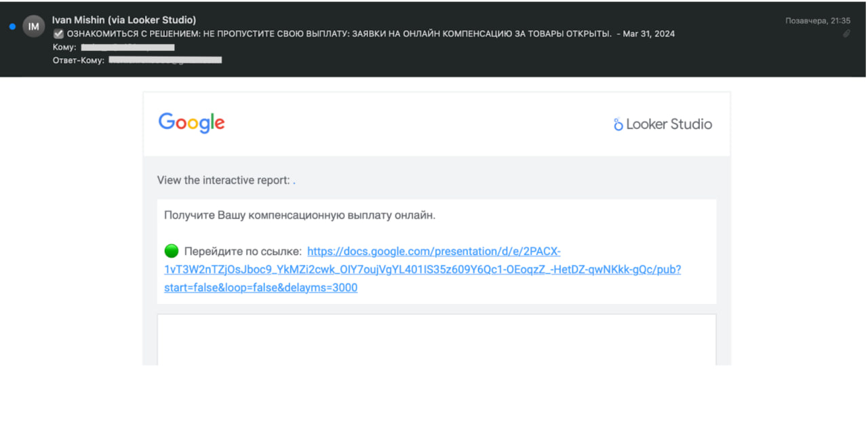Click the View the interactive report text
Image resolution: width=868 pixels, height=439 pixels.
[223, 180]
